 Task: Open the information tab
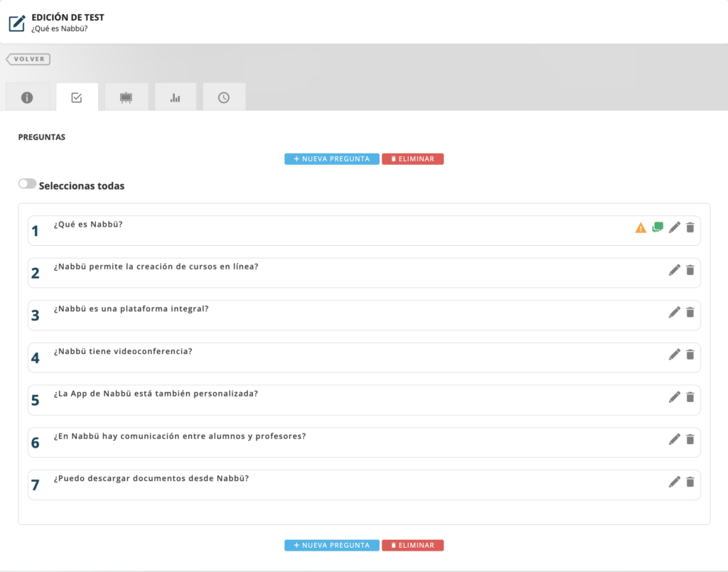pyautogui.click(x=27, y=97)
